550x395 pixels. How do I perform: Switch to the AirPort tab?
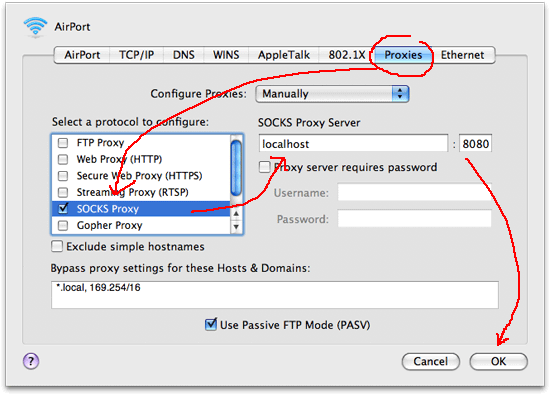pos(82,55)
